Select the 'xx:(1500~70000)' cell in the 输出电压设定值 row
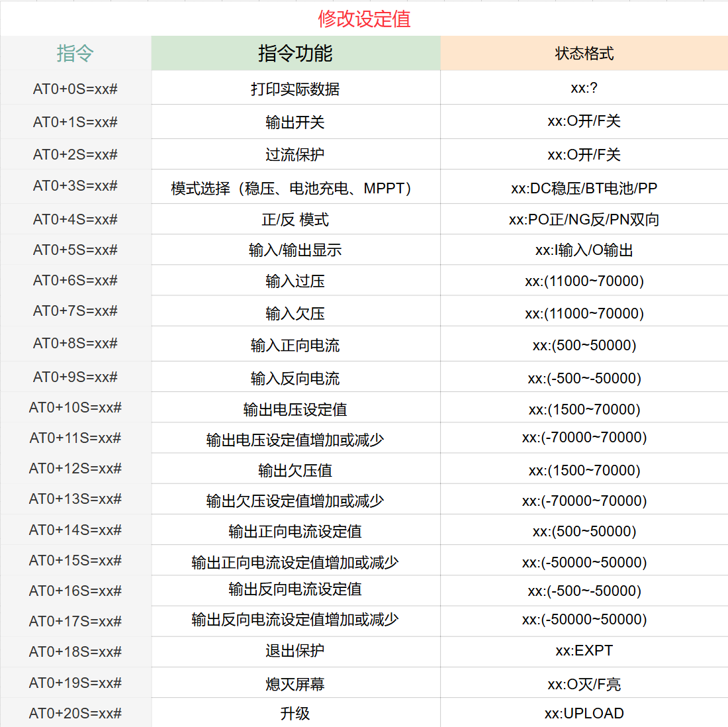Image resolution: width=728 pixels, height=727 pixels. tap(584, 409)
